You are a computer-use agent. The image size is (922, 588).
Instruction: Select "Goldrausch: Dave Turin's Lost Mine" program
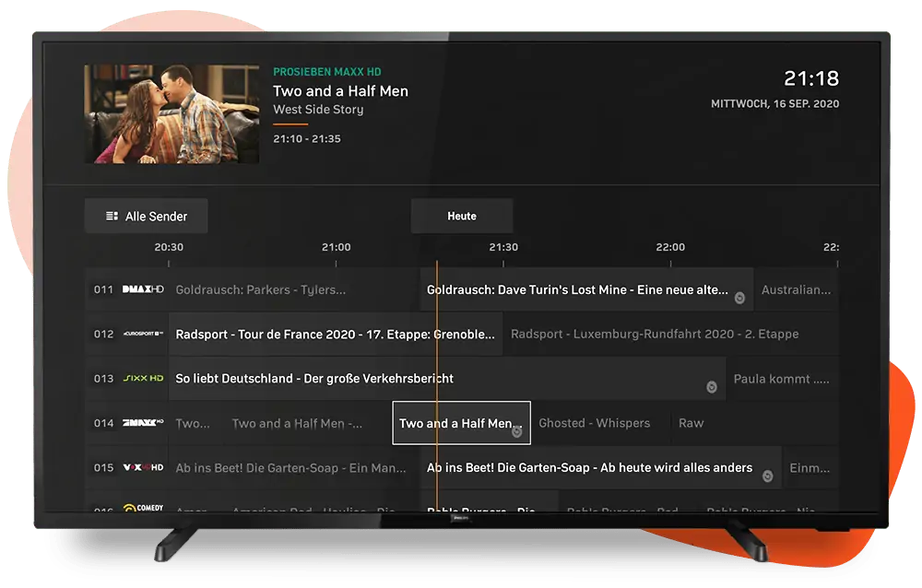[x=586, y=289]
